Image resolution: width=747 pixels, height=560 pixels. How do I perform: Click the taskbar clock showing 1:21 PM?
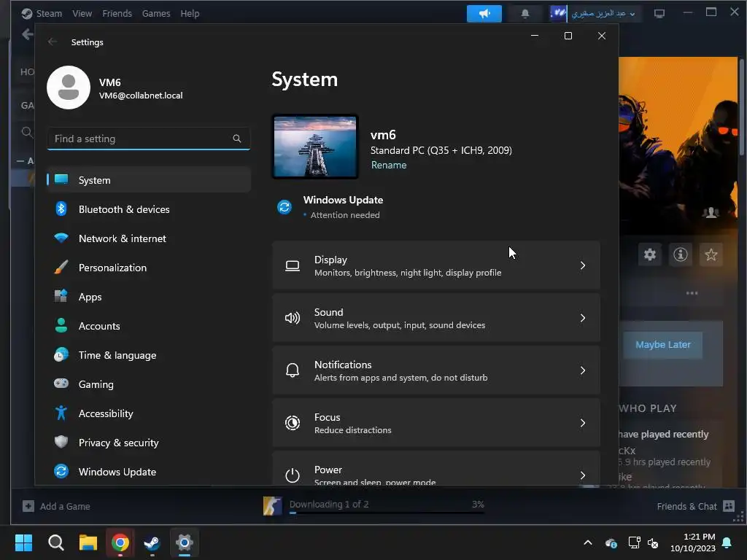click(693, 542)
